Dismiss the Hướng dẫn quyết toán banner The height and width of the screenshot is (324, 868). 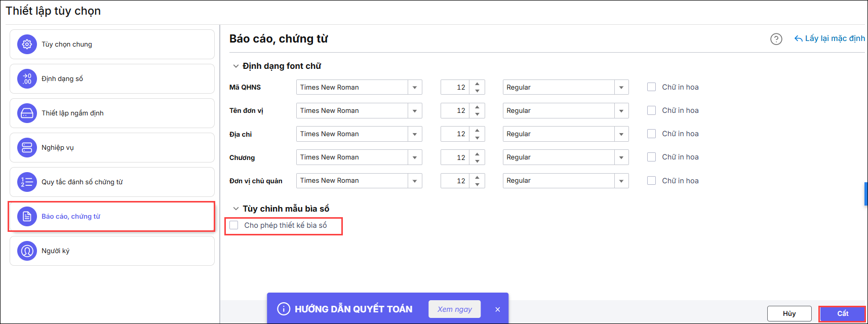[497, 309]
